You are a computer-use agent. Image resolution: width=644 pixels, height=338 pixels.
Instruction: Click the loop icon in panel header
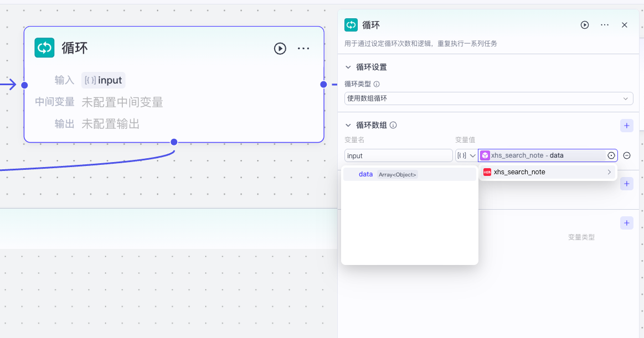tap(351, 24)
